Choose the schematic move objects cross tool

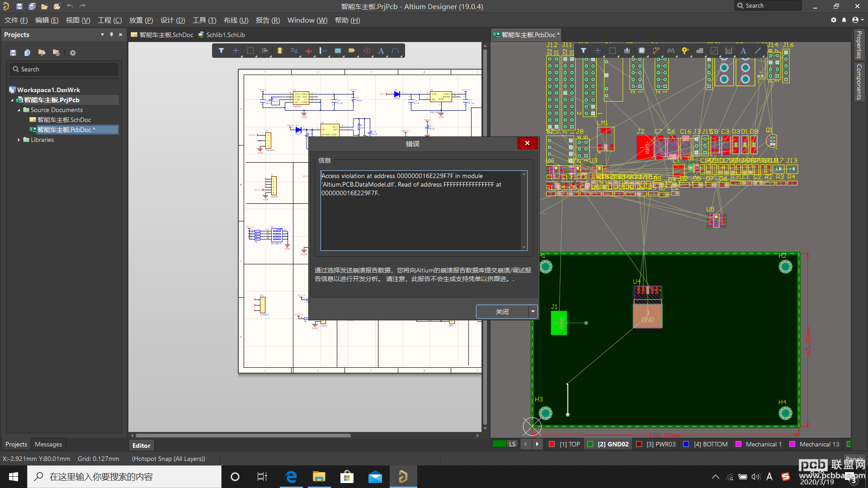pyautogui.click(x=236, y=51)
